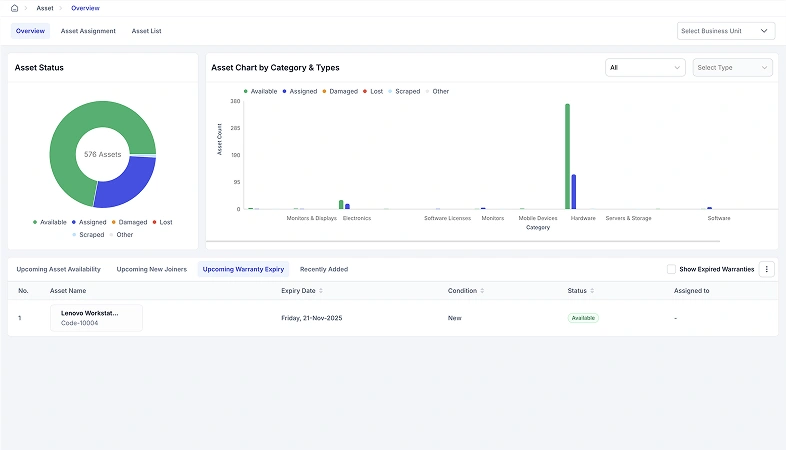Switch to Asset Assignment tab

(x=88, y=31)
